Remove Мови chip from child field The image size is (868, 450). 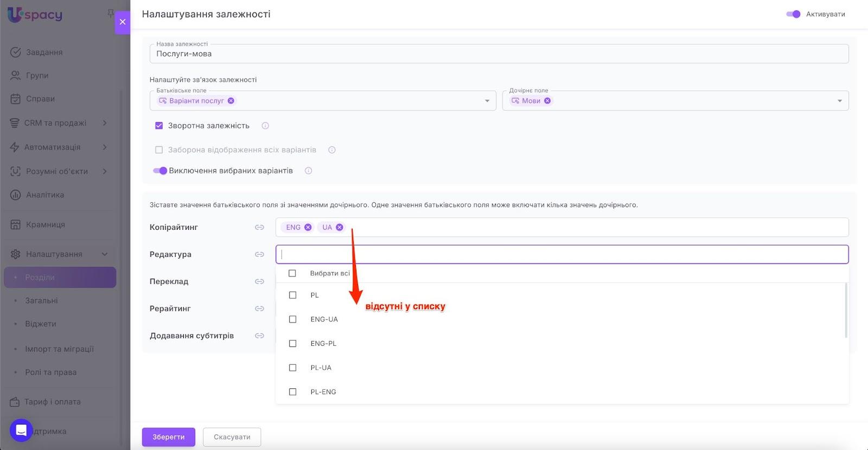point(547,101)
